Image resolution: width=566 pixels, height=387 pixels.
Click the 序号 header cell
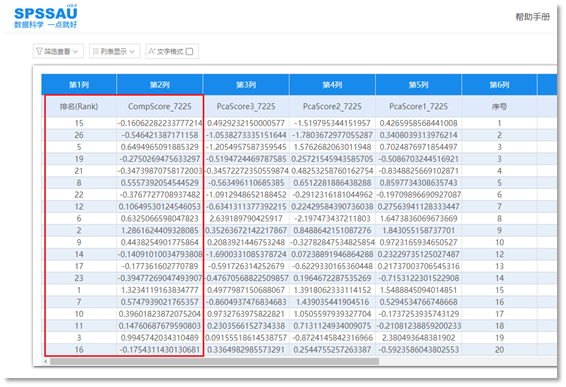(499, 106)
